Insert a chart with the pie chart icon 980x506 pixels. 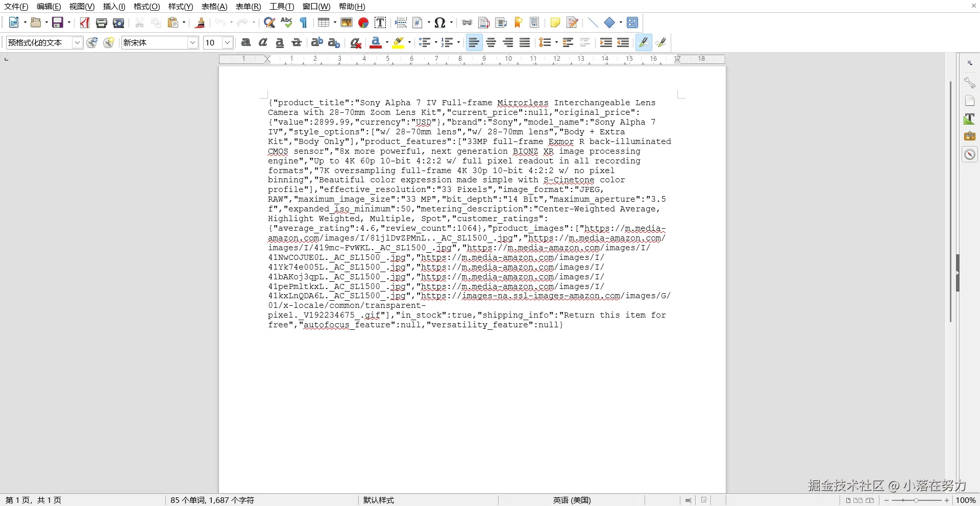(363, 22)
